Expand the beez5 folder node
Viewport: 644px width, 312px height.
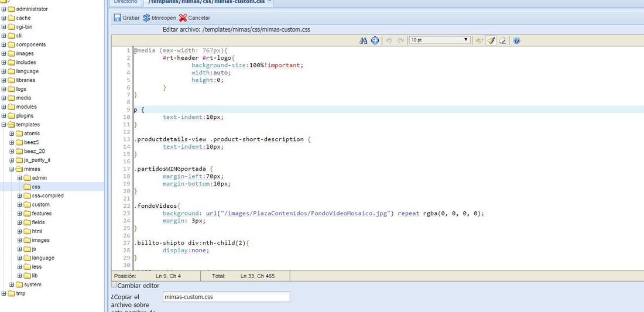point(12,142)
